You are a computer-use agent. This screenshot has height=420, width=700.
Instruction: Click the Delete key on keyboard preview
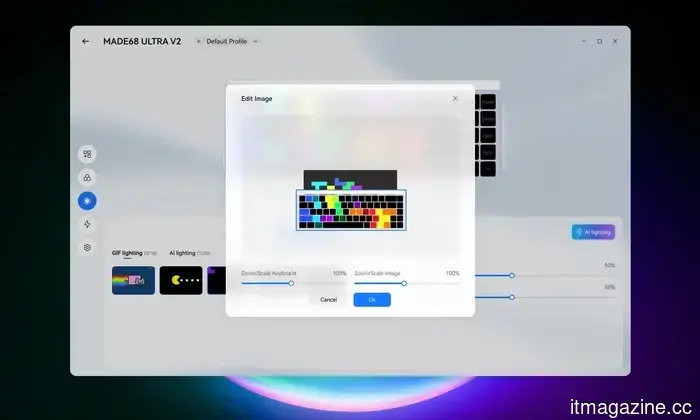(x=488, y=119)
